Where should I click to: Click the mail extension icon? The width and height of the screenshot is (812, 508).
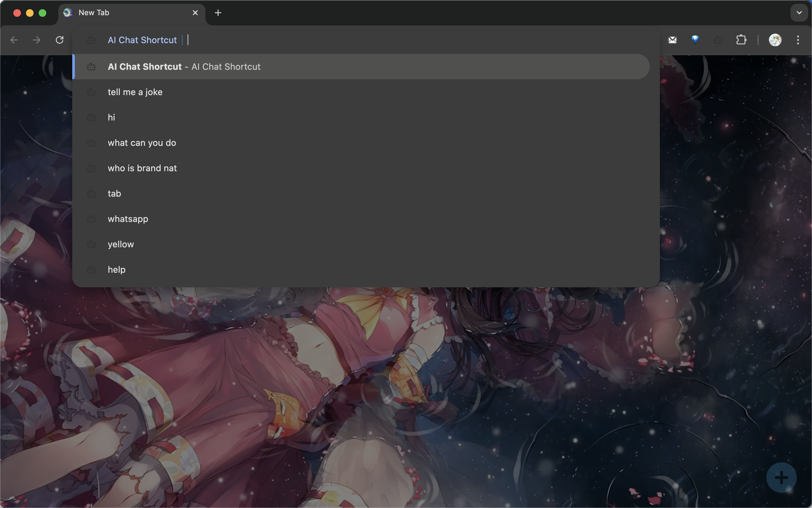[x=672, y=40]
